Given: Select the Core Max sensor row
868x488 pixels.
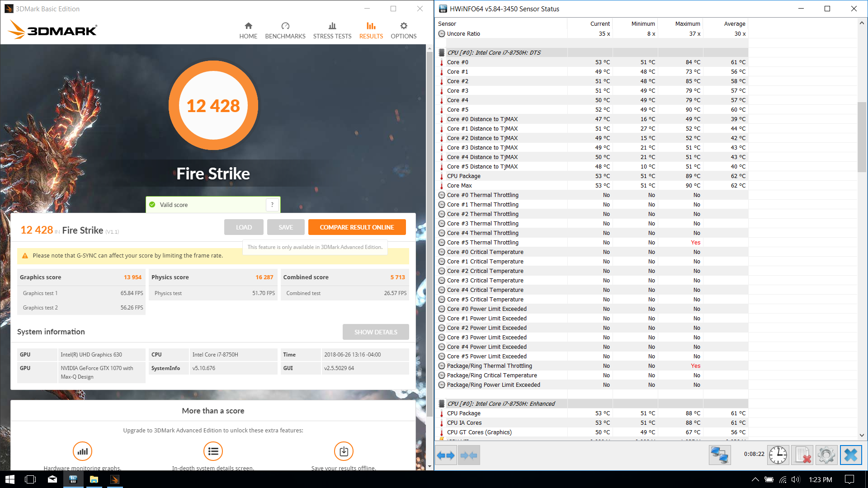Looking at the screenshot, I should point(593,186).
